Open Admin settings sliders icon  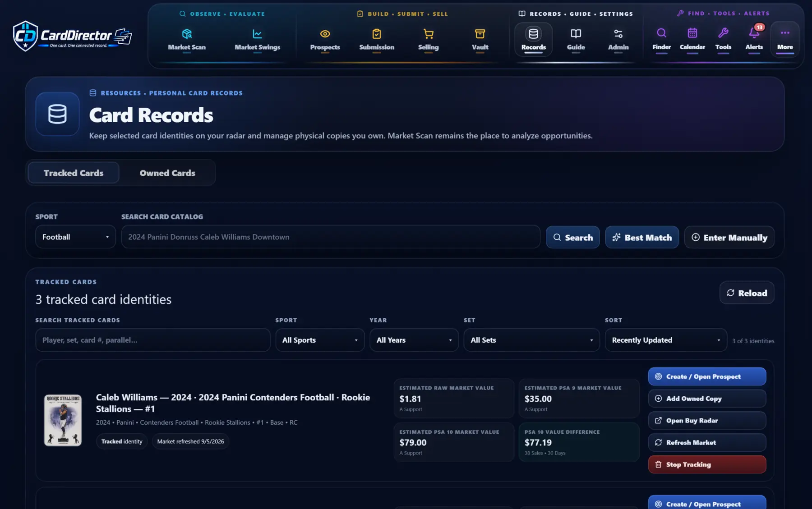point(618,34)
